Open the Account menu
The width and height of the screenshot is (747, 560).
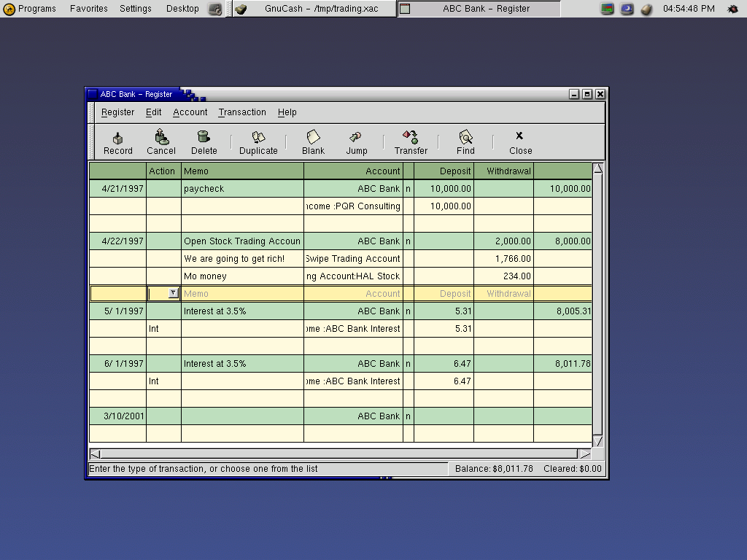pos(190,112)
